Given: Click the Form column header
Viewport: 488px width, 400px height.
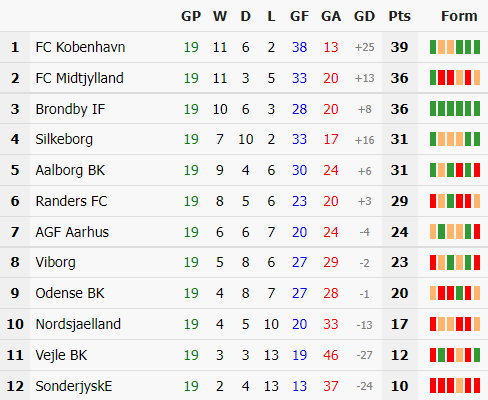Looking at the screenshot, I should pyautogui.click(x=459, y=16).
